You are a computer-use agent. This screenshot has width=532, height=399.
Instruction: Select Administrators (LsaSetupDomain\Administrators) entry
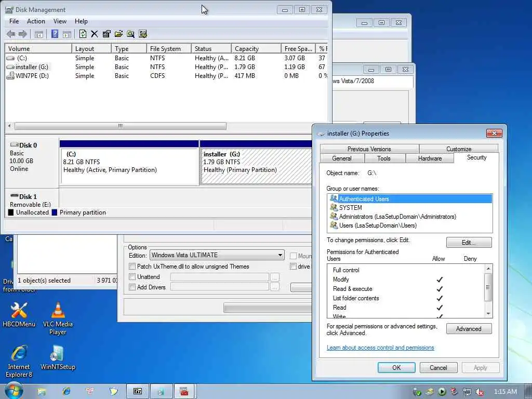[x=409, y=217]
